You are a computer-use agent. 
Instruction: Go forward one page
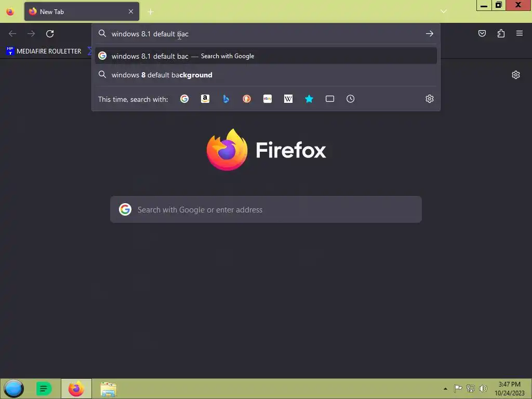coord(31,34)
